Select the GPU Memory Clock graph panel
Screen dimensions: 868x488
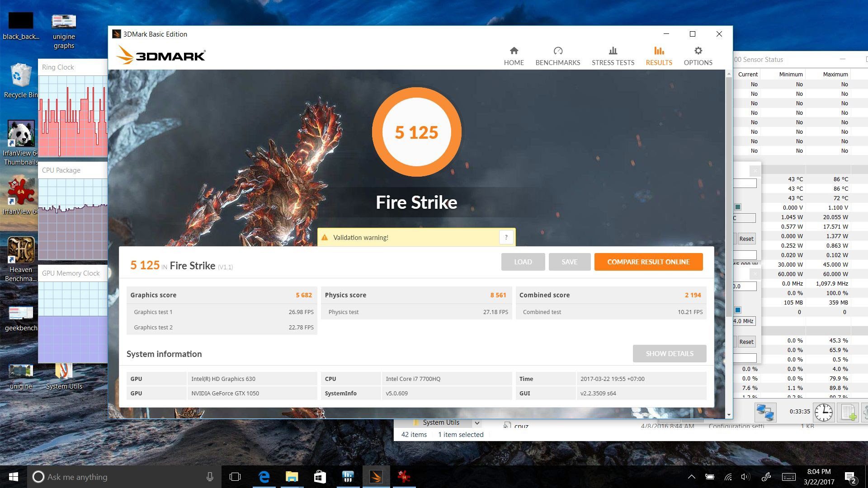(x=73, y=314)
